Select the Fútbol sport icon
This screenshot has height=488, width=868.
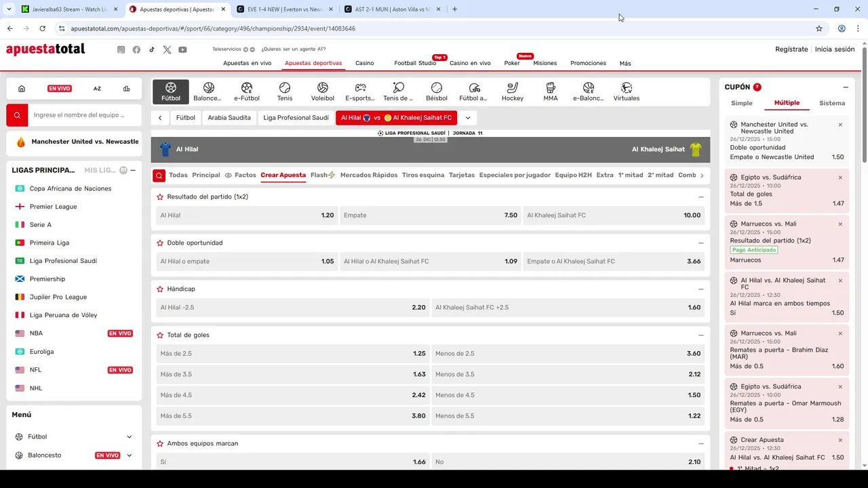click(x=171, y=92)
